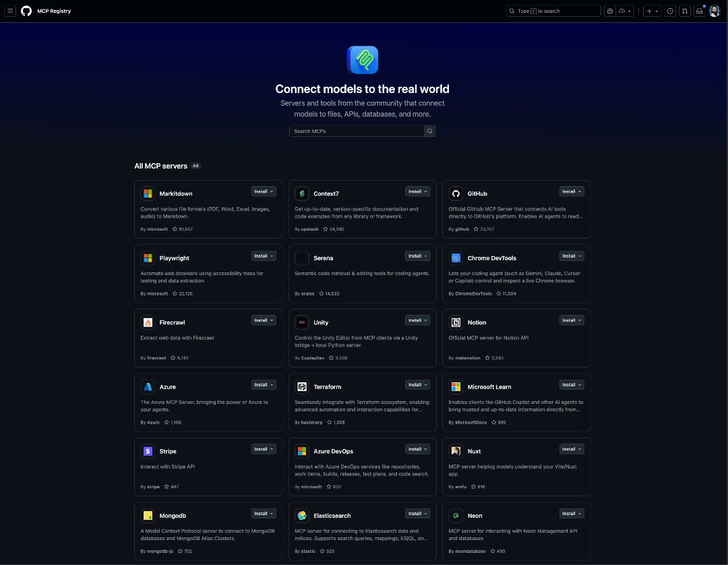Image resolution: width=728 pixels, height=565 pixels.
Task: Click the MCP Registry header title
Action: (x=54, y=11)
